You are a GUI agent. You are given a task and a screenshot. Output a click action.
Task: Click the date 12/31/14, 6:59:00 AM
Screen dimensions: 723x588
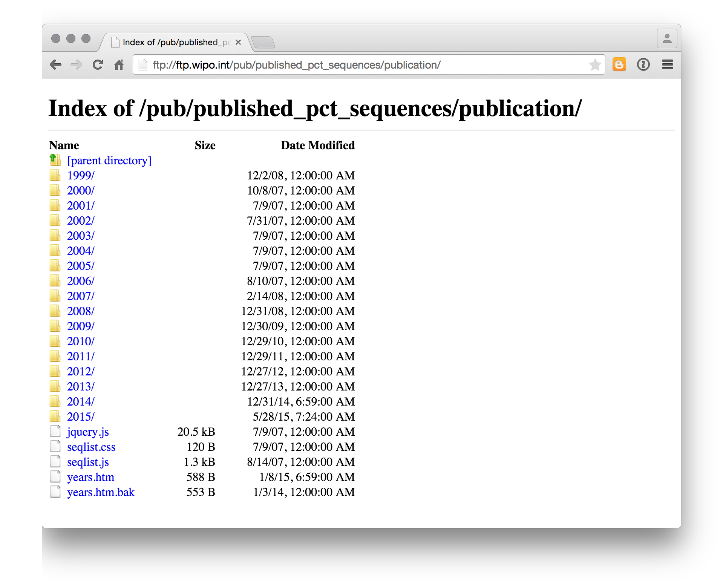[x=301, y=402]
